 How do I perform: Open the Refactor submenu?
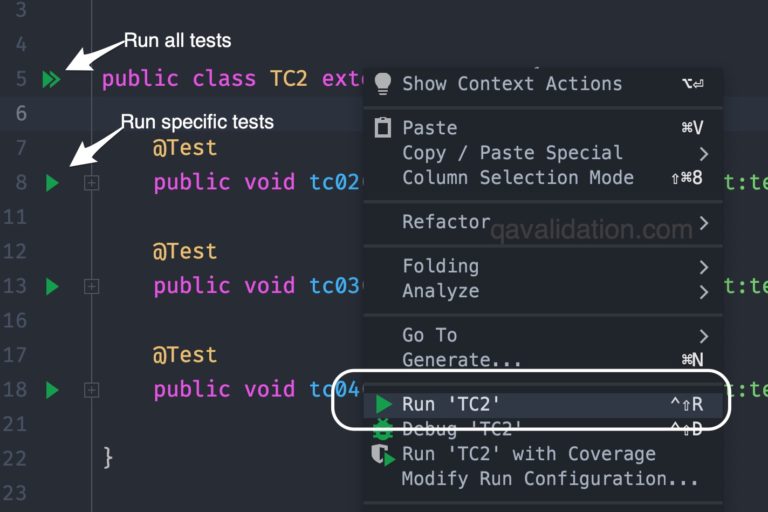(x=446, y=222)
